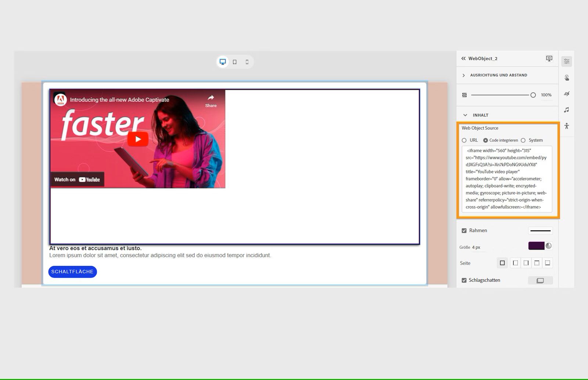Open the purple border color swatch
The width and height of the screenshot is (588, 380).
(537, 245)
